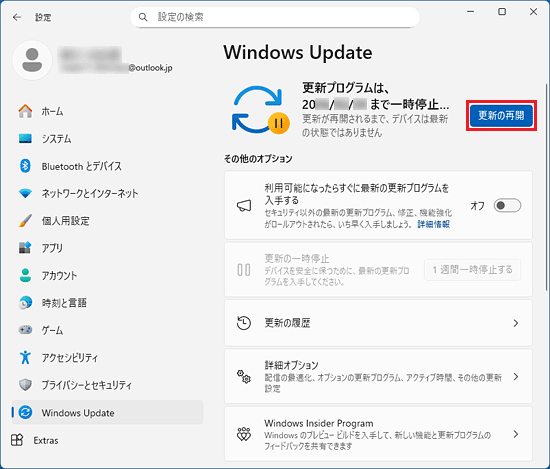Click the back arrow icon
Screen dimensions: 550x469
tap(17, 17)
